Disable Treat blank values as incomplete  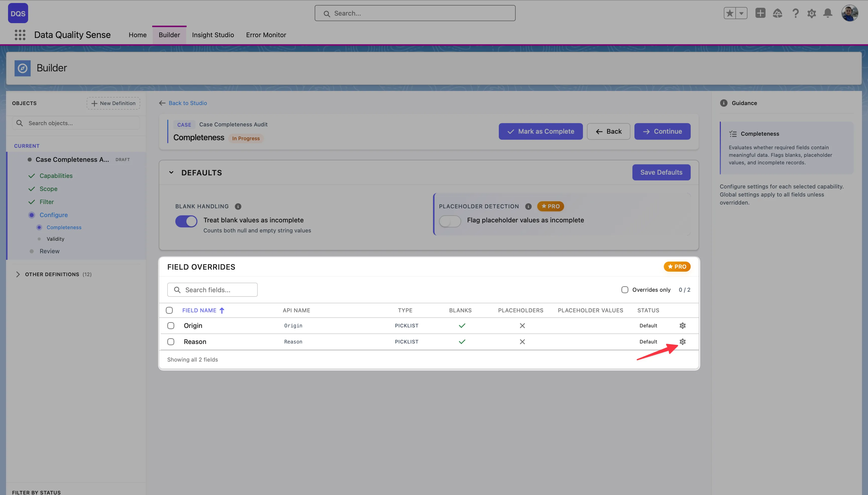tap(186, 221)
